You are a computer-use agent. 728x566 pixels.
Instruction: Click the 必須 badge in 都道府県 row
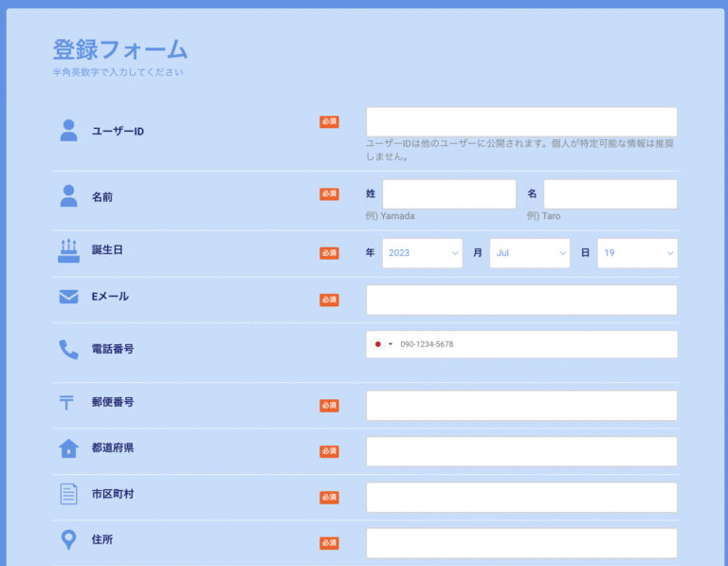pyautogui.click(x=329, y=451)
